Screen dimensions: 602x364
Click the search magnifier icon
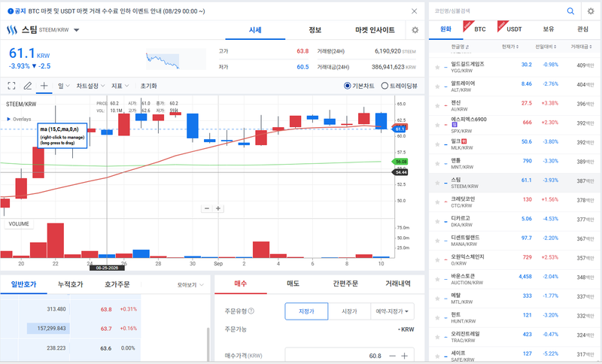tap(570, 11)
